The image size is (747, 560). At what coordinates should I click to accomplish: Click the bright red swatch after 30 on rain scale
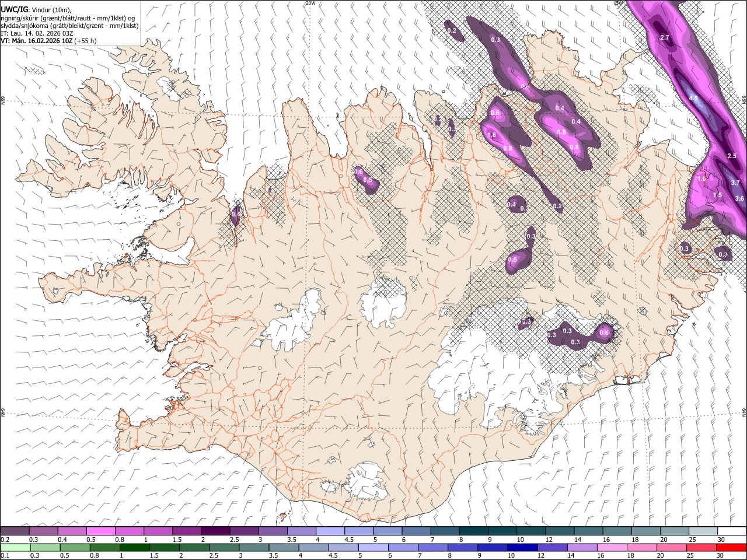(x=731, y=548)
